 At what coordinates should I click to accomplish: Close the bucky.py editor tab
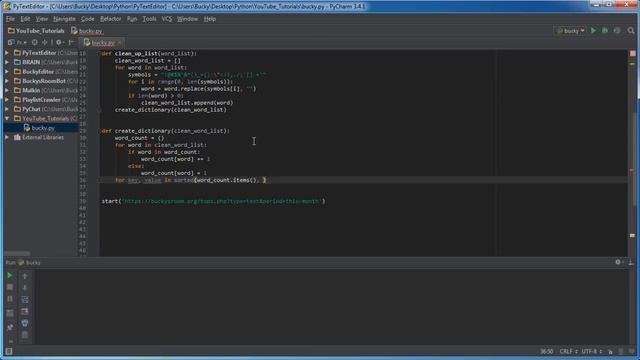tap(120, 43)
